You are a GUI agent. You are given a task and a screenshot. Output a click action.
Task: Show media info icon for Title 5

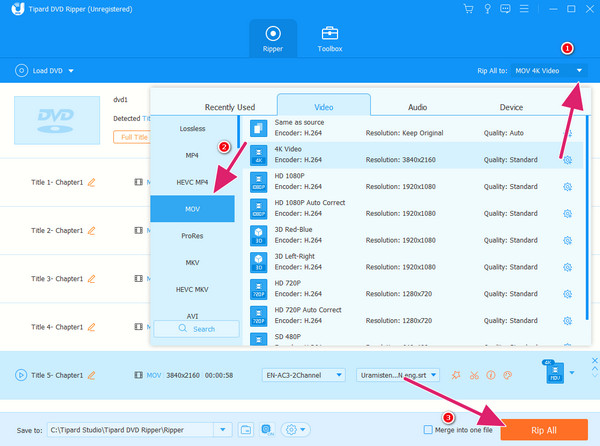pos(491,375)
